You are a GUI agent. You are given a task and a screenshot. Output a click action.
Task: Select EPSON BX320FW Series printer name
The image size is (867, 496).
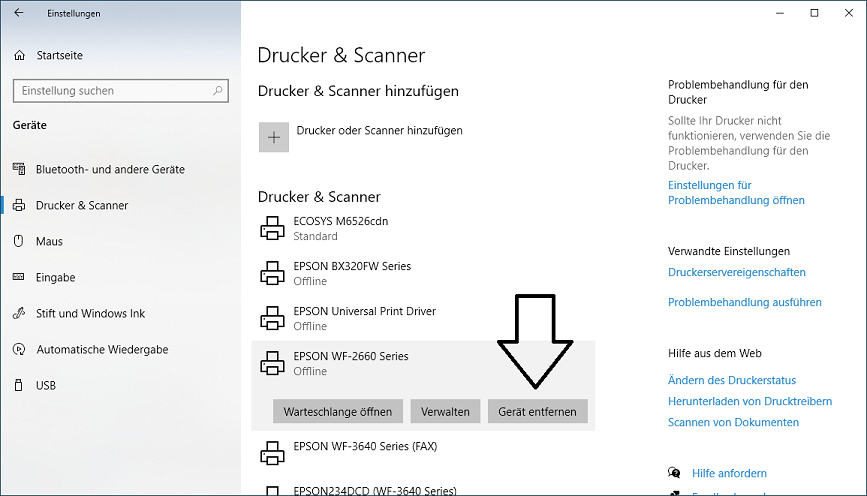pyautogui.click(x=352, y=266)
